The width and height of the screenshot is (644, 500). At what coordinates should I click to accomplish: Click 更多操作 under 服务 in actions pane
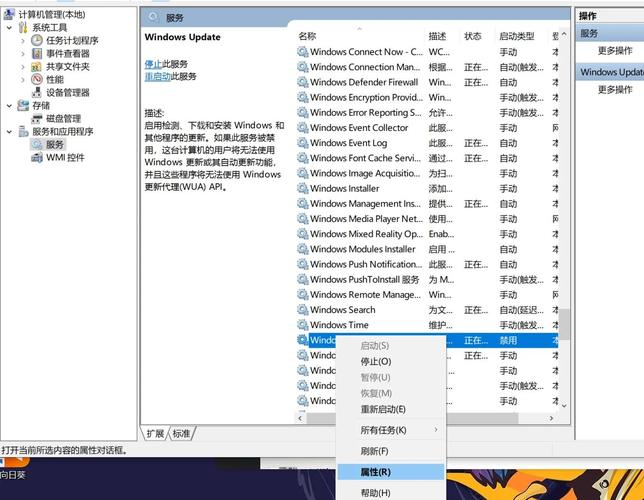click(615, 51)
